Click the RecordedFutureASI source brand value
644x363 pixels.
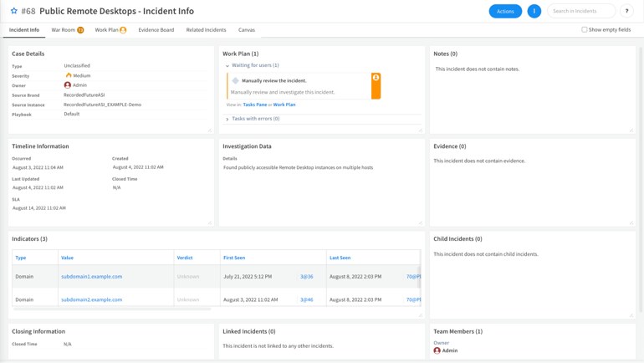(x=84, y=95)
